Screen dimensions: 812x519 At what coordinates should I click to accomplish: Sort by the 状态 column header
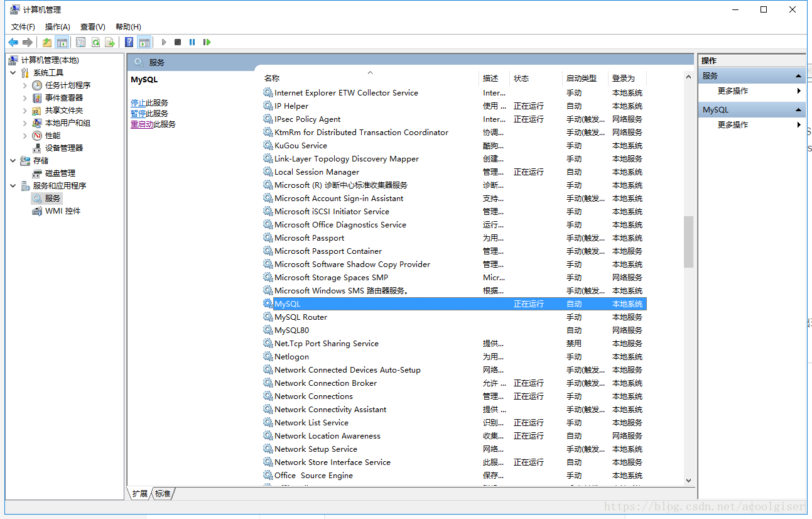tap(536, 78)
